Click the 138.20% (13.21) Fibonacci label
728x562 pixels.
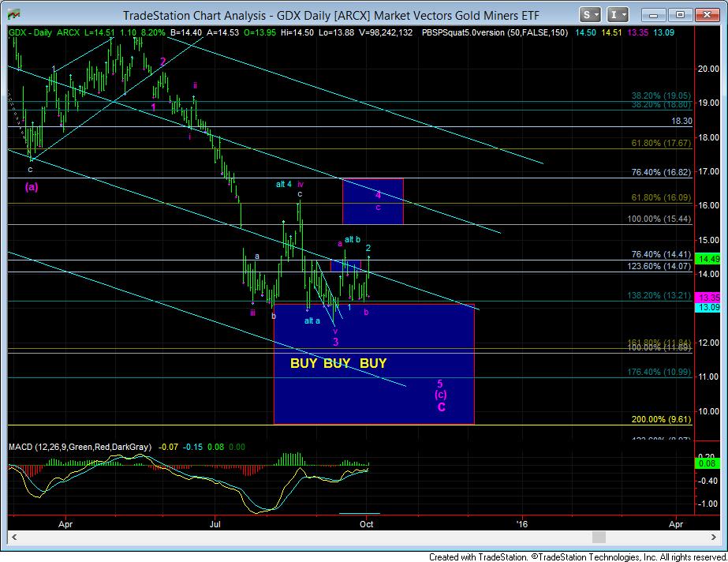tap(659, 295)
